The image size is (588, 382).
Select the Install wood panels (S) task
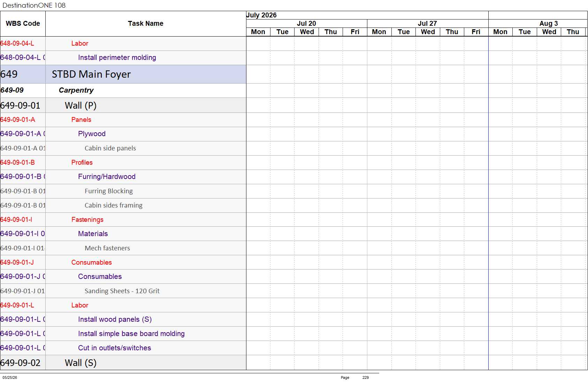tap(115, 319)
